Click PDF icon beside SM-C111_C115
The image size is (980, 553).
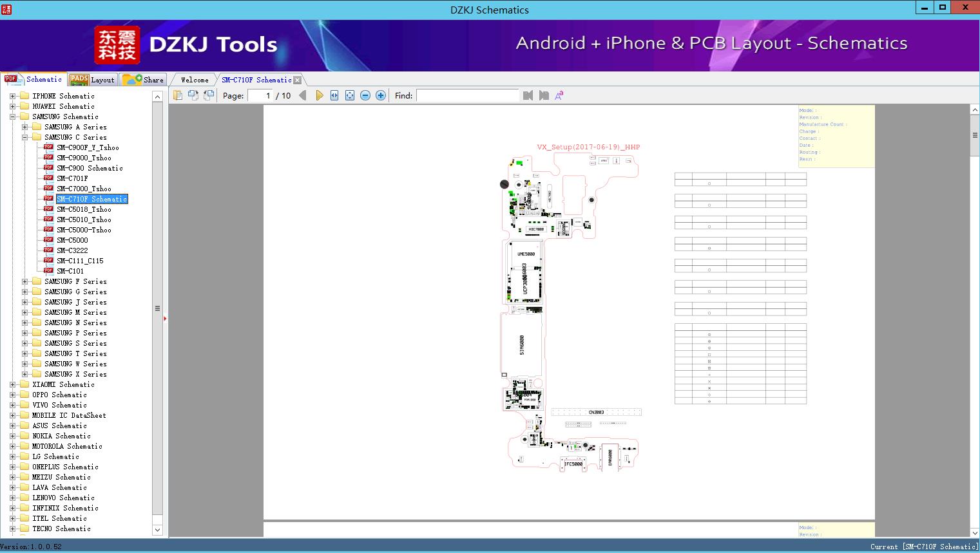(48, 261)
